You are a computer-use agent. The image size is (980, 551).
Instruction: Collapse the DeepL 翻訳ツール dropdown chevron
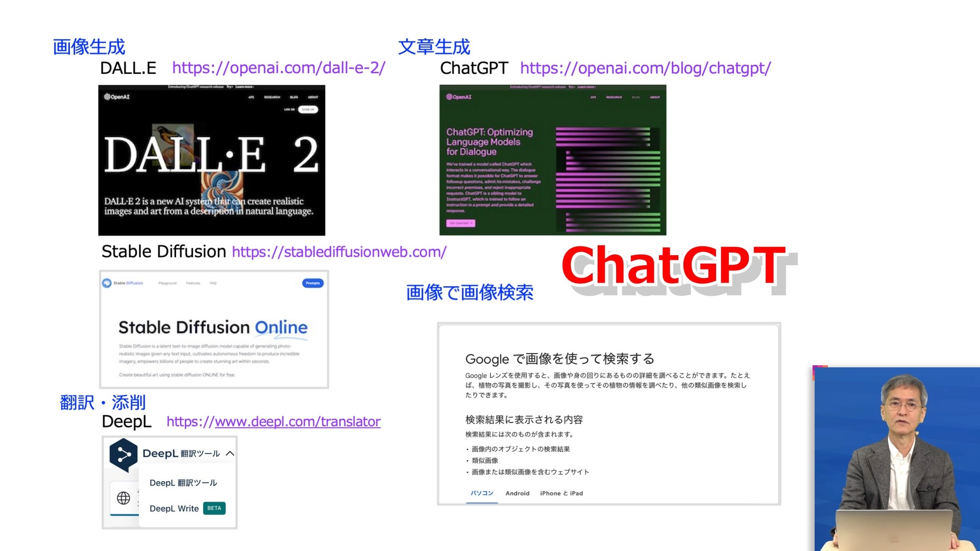pos(230,453)
